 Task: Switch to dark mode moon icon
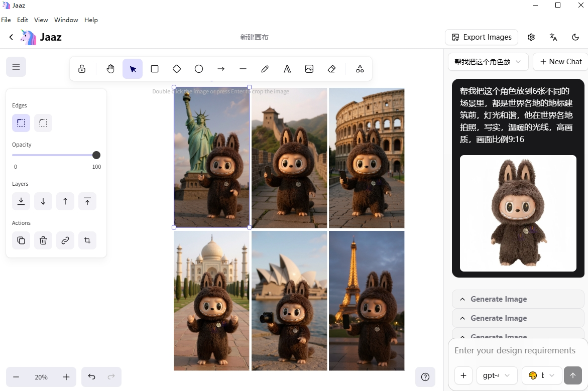coord(575,37)
